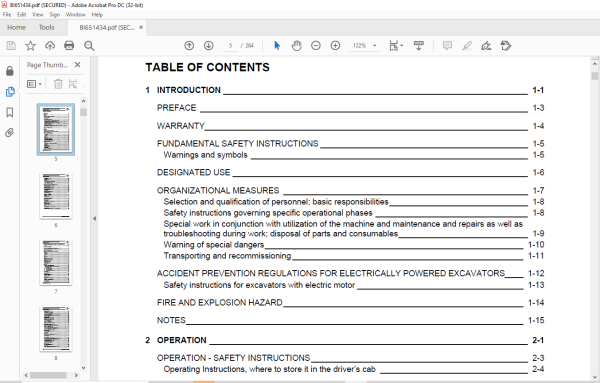Select the page 6 thumbnail

[56, 196]
